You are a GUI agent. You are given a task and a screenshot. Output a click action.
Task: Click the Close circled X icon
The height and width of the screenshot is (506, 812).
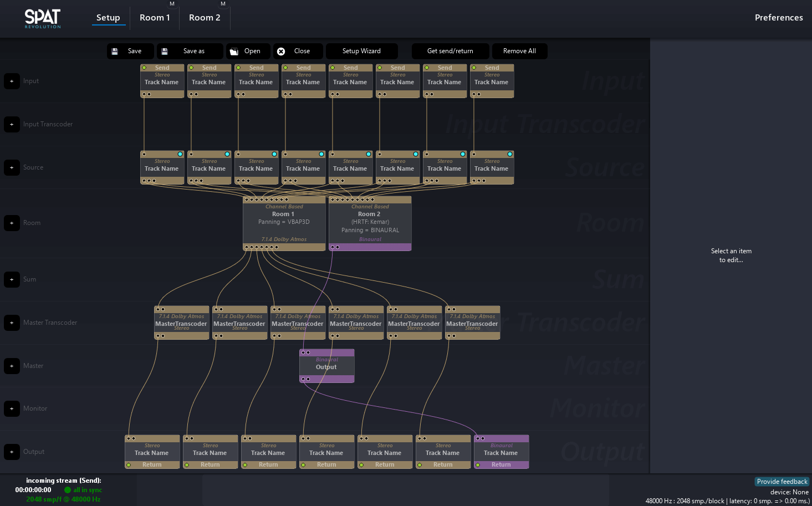tap(281, 52)
